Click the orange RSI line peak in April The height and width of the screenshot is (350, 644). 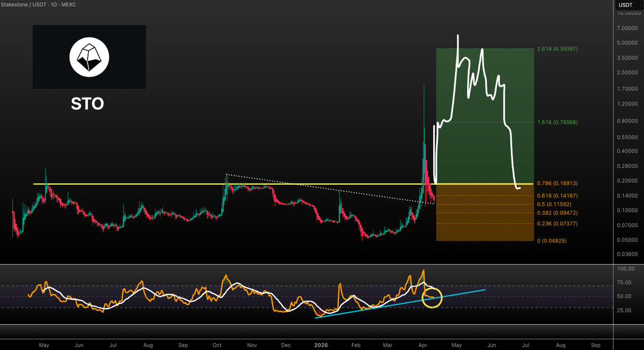click(x=424, y=271)
